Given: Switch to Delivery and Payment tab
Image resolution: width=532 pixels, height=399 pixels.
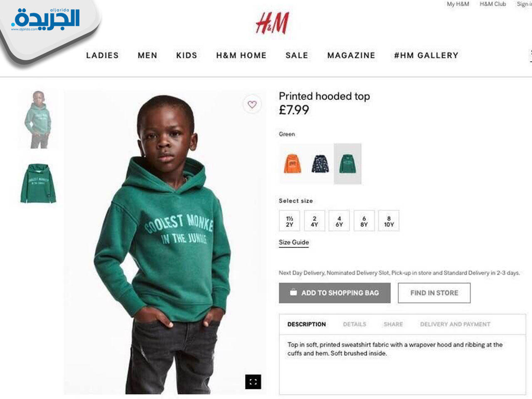Looking at the screenshot, I should 455,324.
